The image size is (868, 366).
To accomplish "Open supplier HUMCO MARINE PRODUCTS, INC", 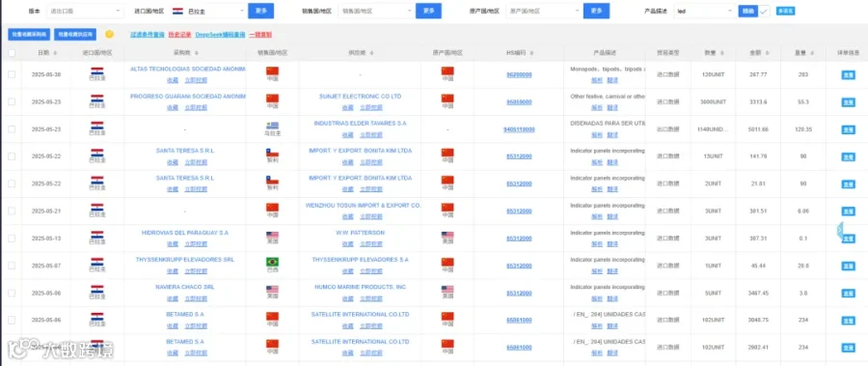I will (x=361, y=287).
